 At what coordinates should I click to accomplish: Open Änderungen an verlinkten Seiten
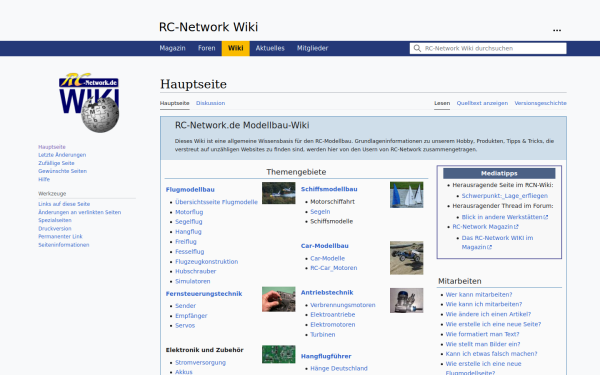(80, 212)
